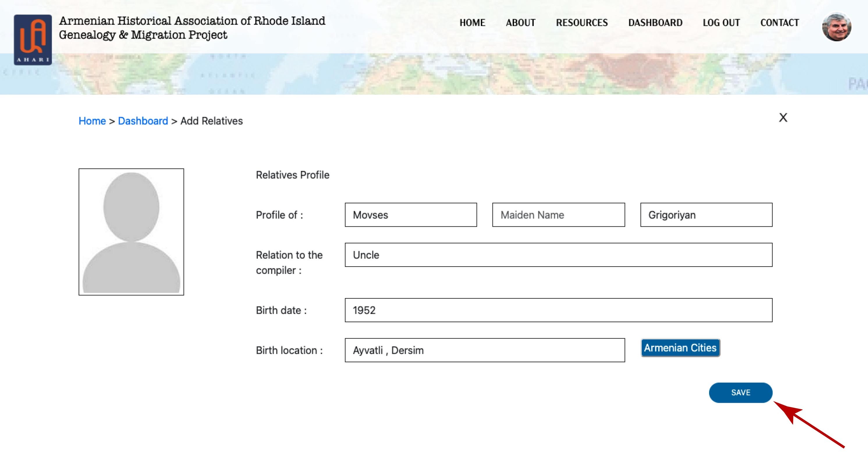The width and height of the screenshot is (868, 459).
Task: Go to RESOURCES in the navigation
Action: (582, 23)
